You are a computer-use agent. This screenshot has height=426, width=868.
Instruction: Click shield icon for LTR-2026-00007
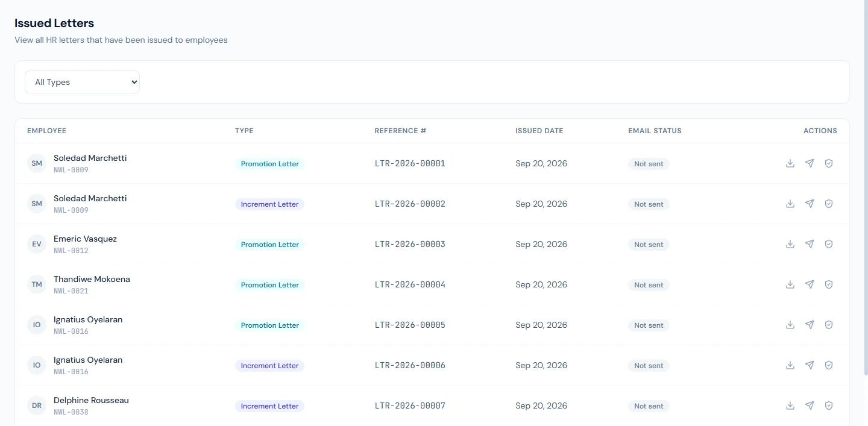pyautogui.click(x=829, y=406)
